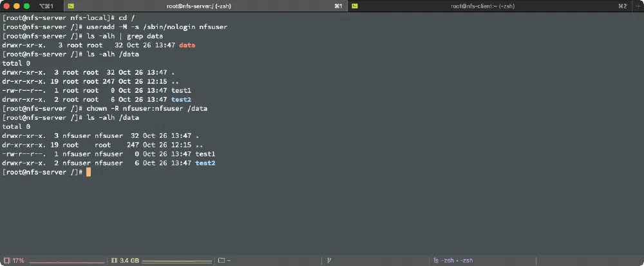
Task: Click the useradd -M -s /sbin/nologin nfsuser command
Action: pyautogui.click(x=157, y=27)
